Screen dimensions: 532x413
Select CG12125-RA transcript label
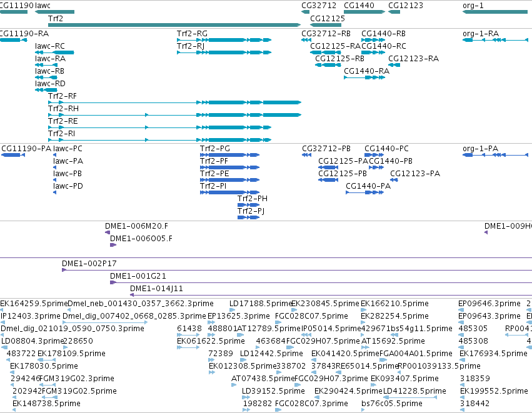pos(336,46)
